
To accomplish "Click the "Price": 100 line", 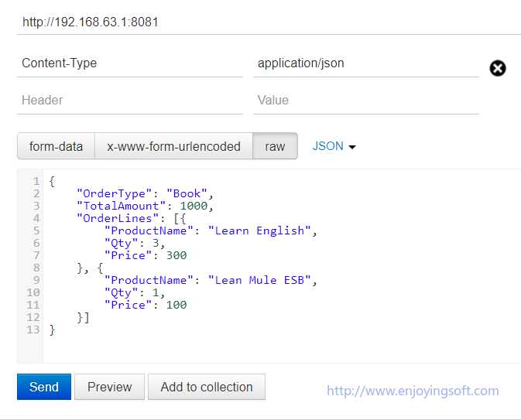I will pyautogui.click(x=146, y=305).
